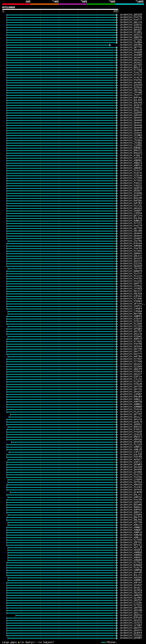Click the query end position 305 label
The width and height of the screenshot is (146, 644).
115,11
